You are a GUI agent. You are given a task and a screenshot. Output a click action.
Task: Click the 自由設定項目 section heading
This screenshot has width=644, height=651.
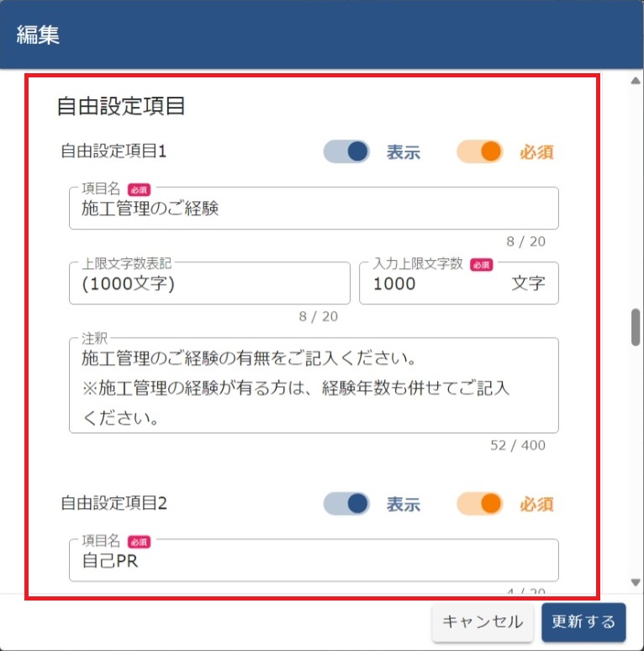[x=120, y=106]
